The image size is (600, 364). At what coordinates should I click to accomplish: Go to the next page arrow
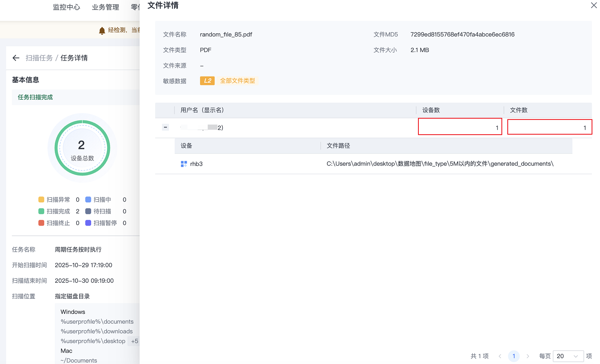click(528, 356)
